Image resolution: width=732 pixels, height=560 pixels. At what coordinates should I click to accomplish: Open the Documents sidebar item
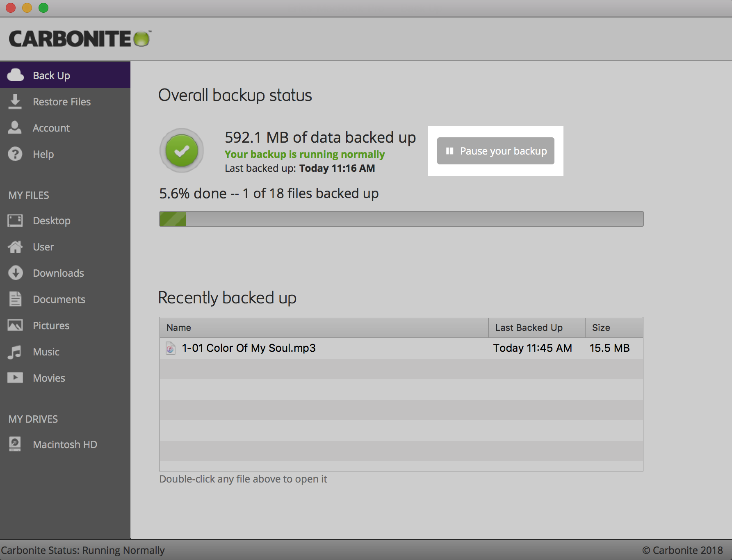(x=59, y=299)
